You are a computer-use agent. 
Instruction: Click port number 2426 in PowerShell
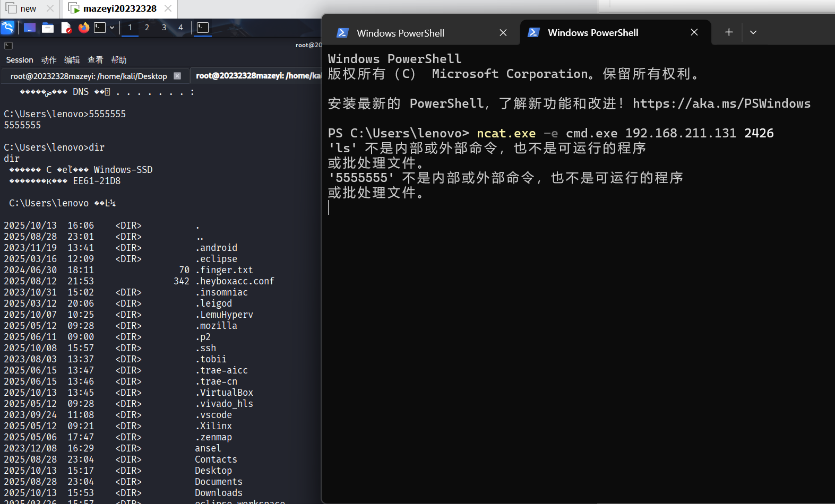tap(759, 133)
